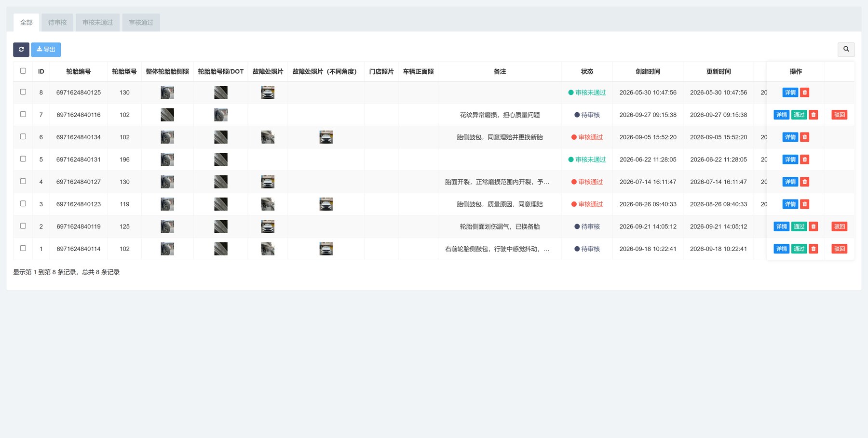The height and width of the screenshot is (438, 868).
Task: Approve record ID 2 with 通过
Action: [799, 226]
